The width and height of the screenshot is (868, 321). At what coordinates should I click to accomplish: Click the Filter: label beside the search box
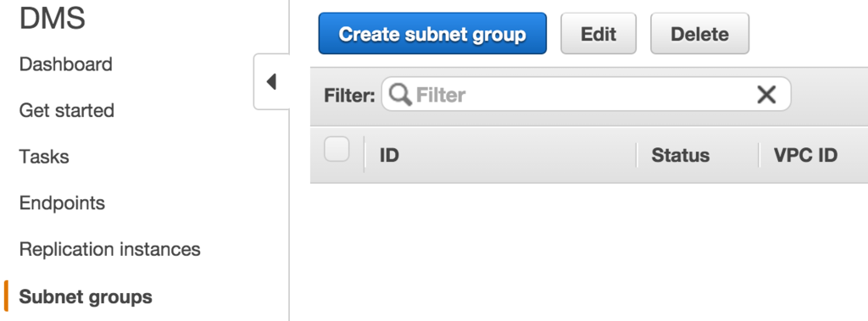click(349, 95)
